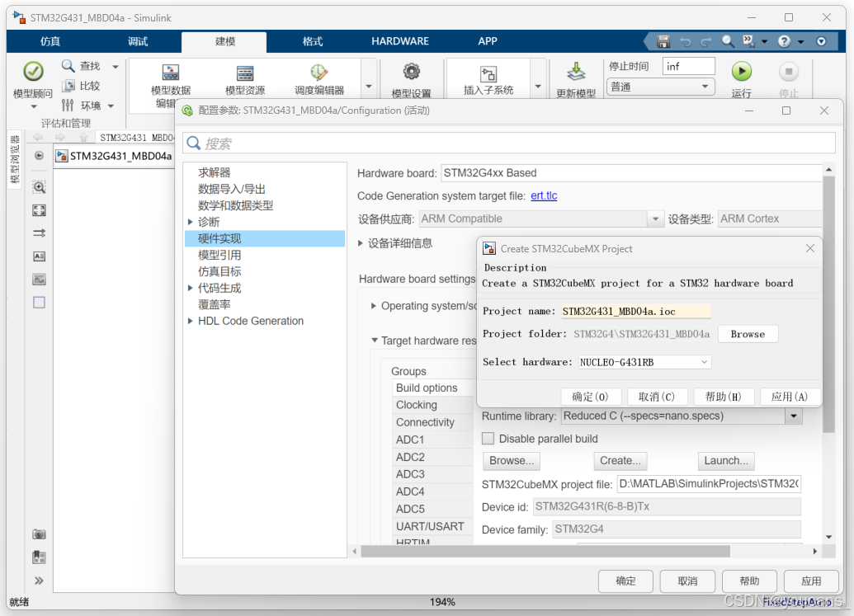This screenshot has height=616, width=854.
Task: Select the ADC1 group
Action: [432, 440]
